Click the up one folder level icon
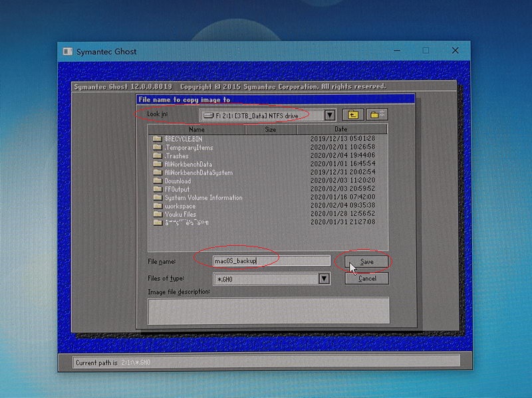The height and width of the screenshot is (398, 532). tap(352, 115)
